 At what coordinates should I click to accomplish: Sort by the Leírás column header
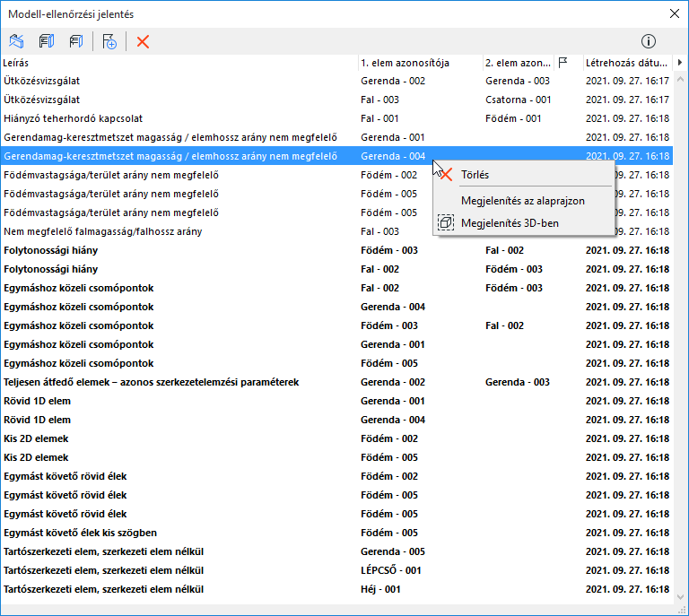pos(179,63)
